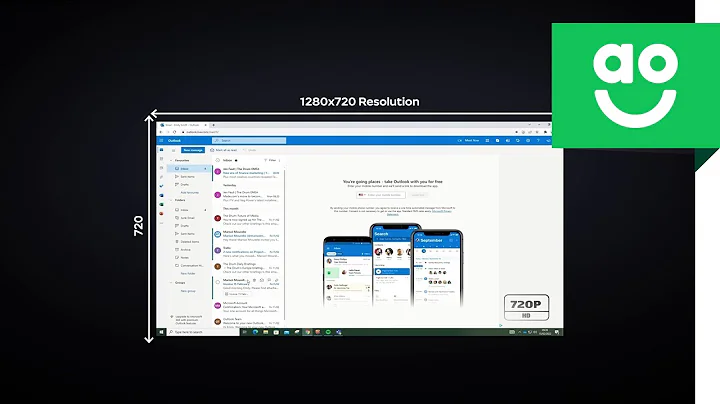Image resolution: width=720 pixels, height=404 pixels.
Task: Select the hovered message's round checkbox
Action: pos(218,282)
